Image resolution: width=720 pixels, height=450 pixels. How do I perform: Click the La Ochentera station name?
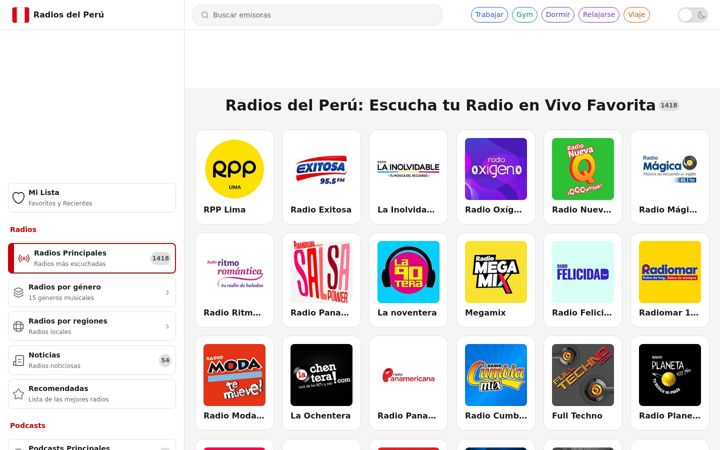pyautogui.click(x=321, y=415)
